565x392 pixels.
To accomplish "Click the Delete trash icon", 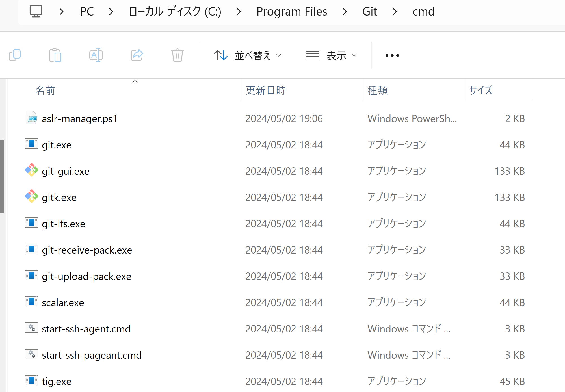I will tap(177, 55).
